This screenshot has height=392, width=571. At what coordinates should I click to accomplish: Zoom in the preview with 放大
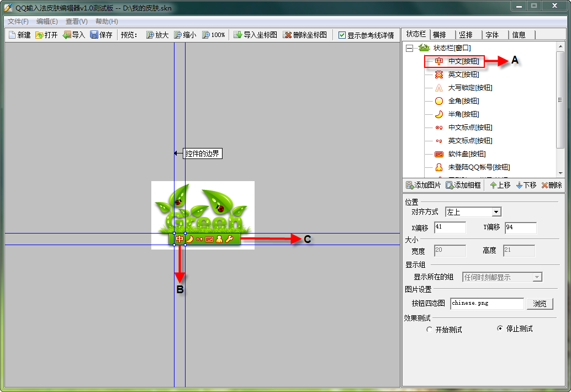(157, 35)
